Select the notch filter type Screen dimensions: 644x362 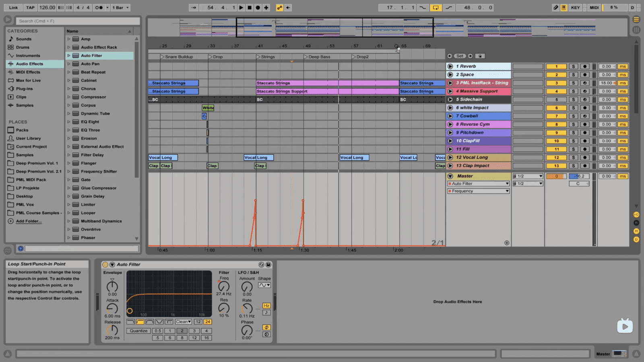click(159, 322)
